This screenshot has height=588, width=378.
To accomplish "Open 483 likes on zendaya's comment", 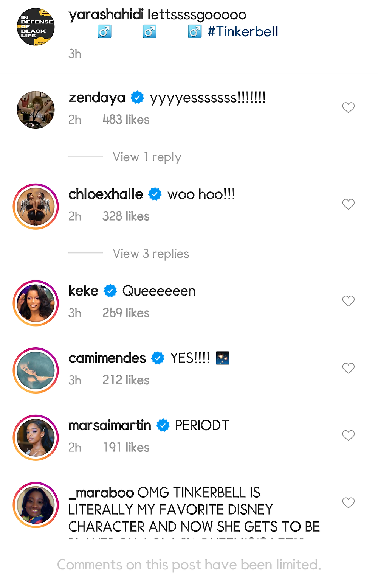I will [126, 120].
